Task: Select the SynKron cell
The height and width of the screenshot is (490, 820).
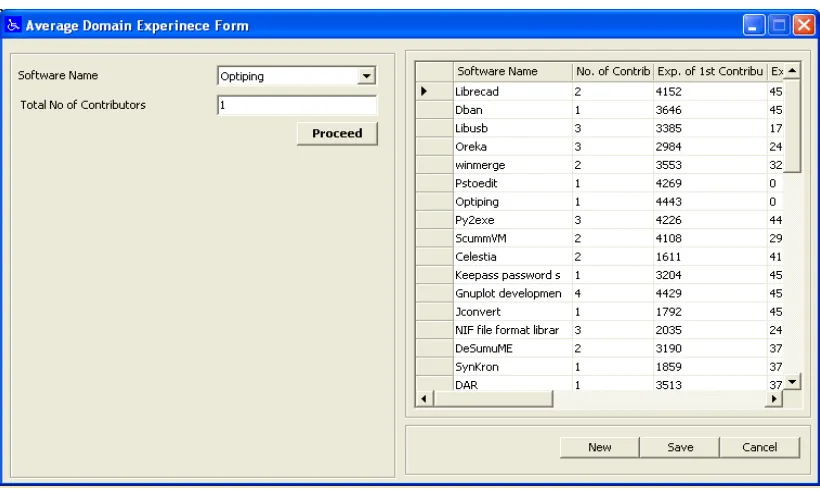Action: (512, 366)
